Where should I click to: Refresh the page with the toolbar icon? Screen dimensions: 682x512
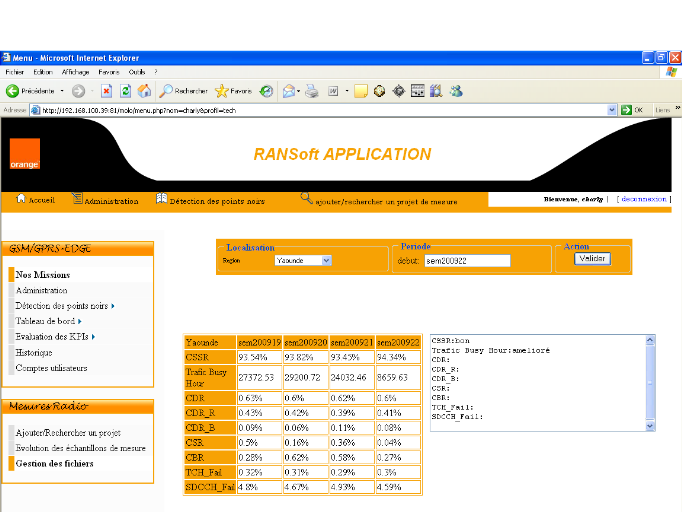[x=125, y=91]
